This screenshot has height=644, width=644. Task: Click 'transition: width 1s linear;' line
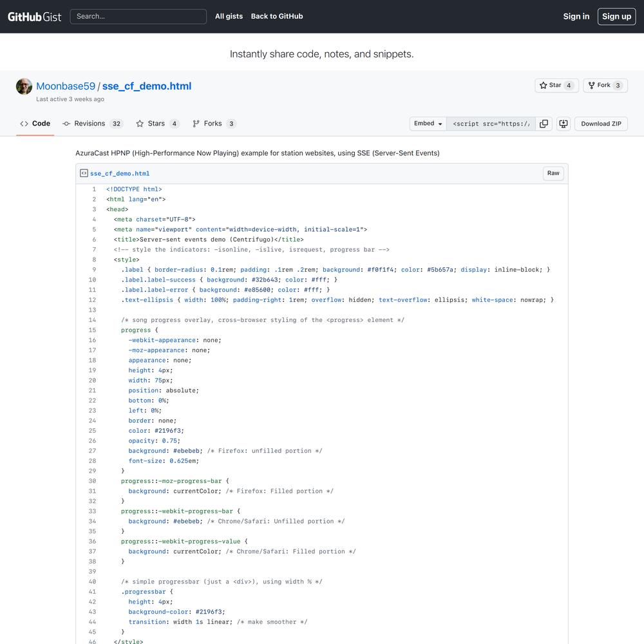click(x=181, y=622)
